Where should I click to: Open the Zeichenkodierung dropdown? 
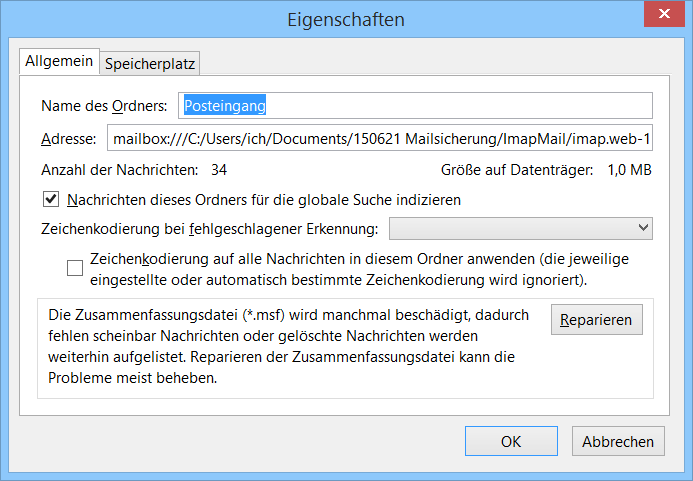coord(521,228)
